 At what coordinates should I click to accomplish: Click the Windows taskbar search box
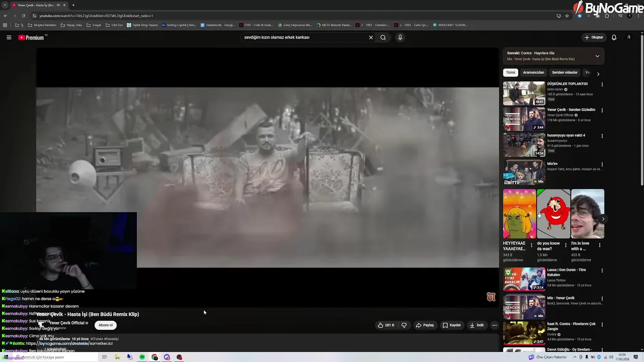tap(55, 357)
